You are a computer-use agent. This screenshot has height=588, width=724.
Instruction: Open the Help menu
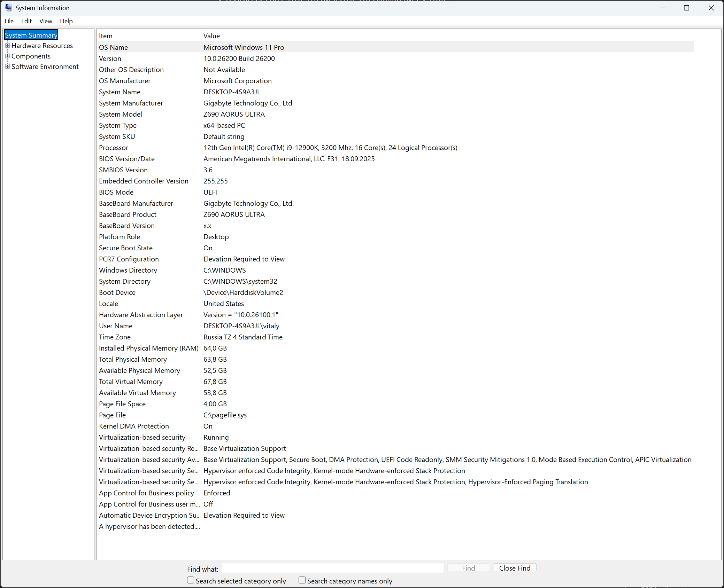coord(66,21)
